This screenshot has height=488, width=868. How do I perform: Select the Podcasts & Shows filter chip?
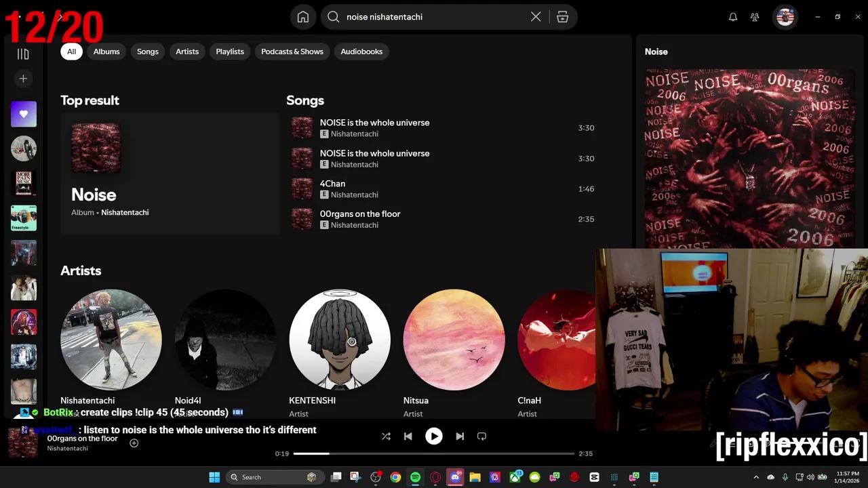click(x=292, y=52)
